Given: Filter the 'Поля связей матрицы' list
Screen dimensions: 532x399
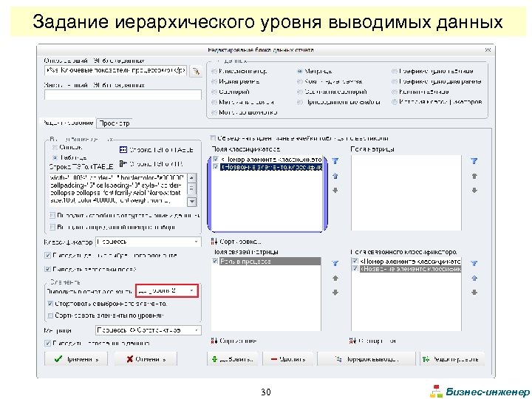Looking at the screenshot, I should pos(335,263).
